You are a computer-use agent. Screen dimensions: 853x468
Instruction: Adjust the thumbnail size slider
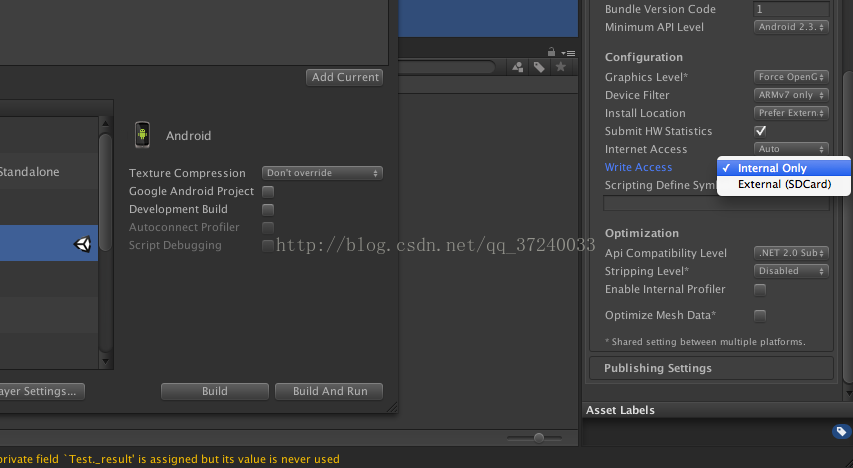coord(538,438)
